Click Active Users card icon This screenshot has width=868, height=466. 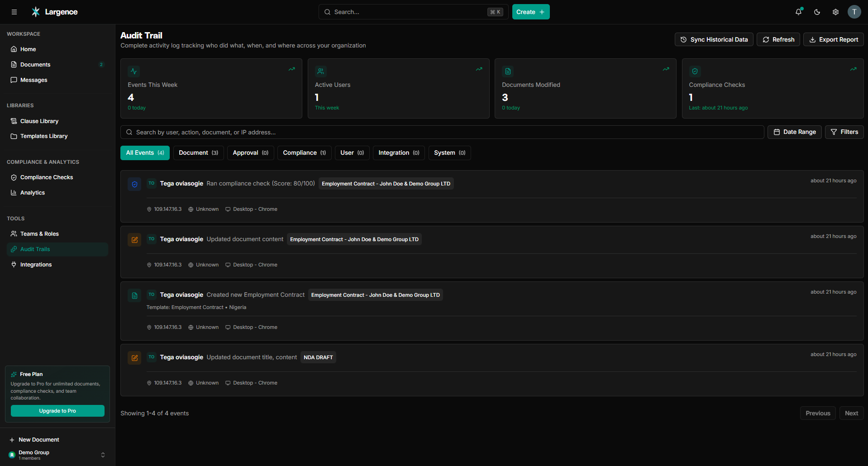click(320, 71)
